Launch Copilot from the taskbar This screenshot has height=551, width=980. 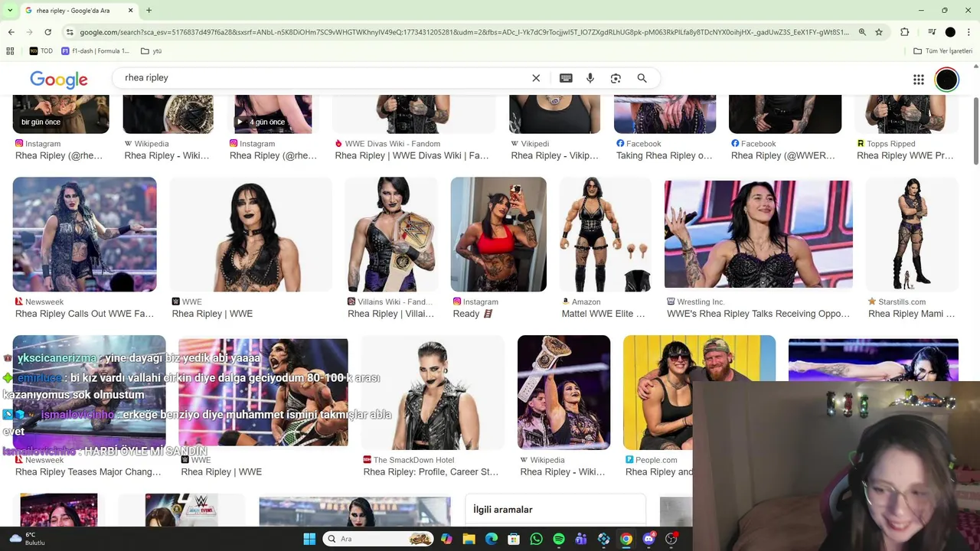446,539
